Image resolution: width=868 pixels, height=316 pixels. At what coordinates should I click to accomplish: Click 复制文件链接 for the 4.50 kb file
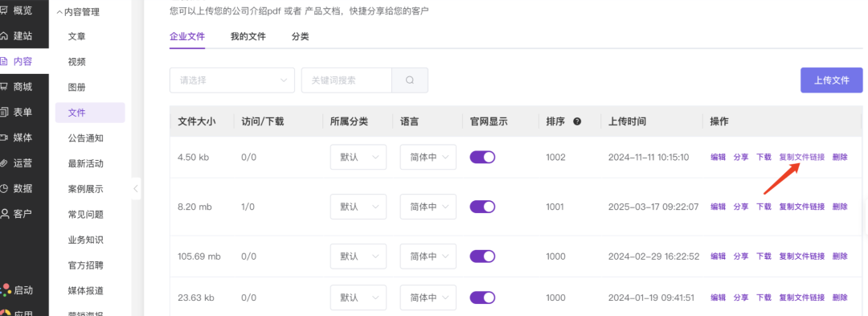coord(801,157)
